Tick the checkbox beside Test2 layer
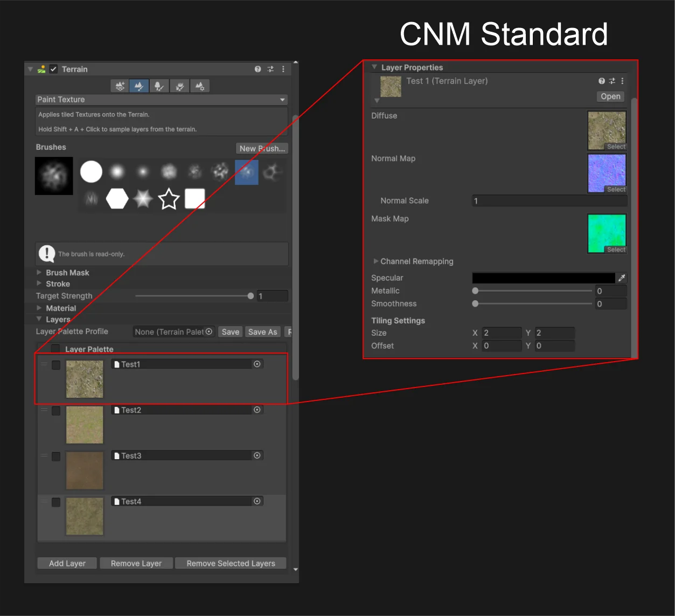The width and height of the screenshot is (675, 616). click(56, 411)
